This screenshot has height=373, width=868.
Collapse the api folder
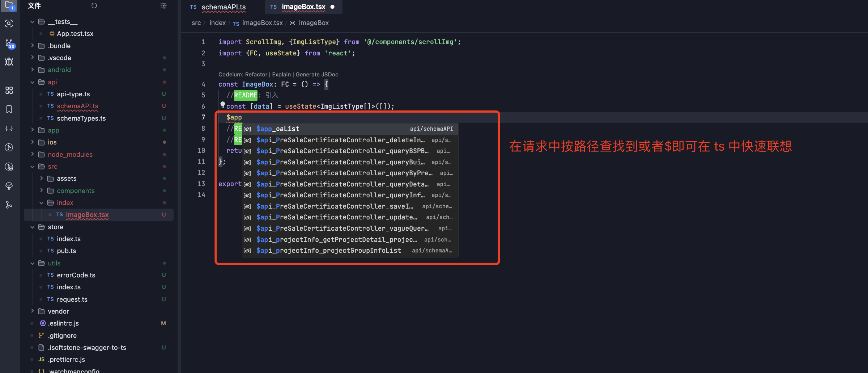pos(32,82)
